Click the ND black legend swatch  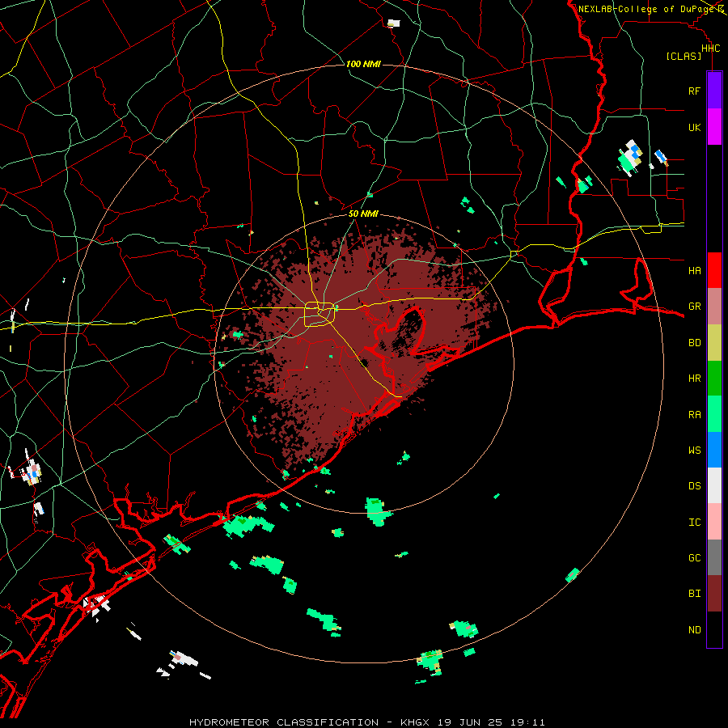pyautogui.click(x=714, y=629)
